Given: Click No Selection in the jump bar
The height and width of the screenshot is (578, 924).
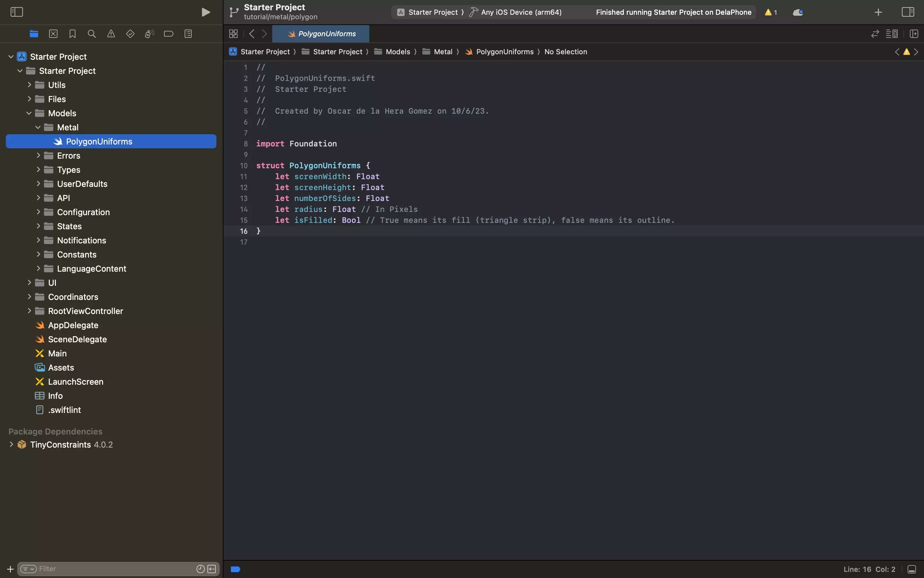Looking at the screenshot, I should (566, 52).
